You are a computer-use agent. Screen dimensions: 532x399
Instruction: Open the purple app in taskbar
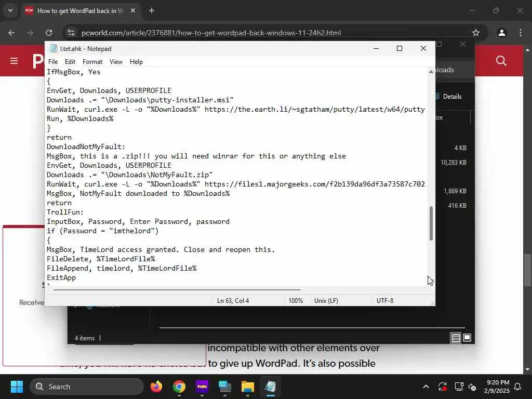click(202, 387)
